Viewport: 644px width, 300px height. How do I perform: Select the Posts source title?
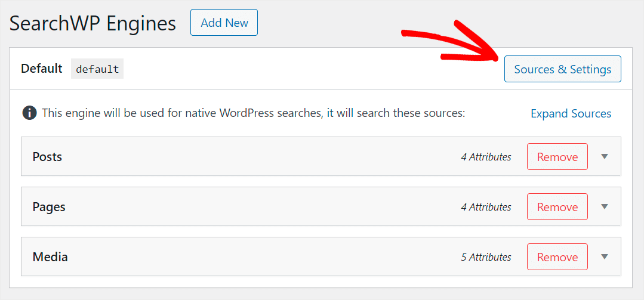tap(47, 157)
